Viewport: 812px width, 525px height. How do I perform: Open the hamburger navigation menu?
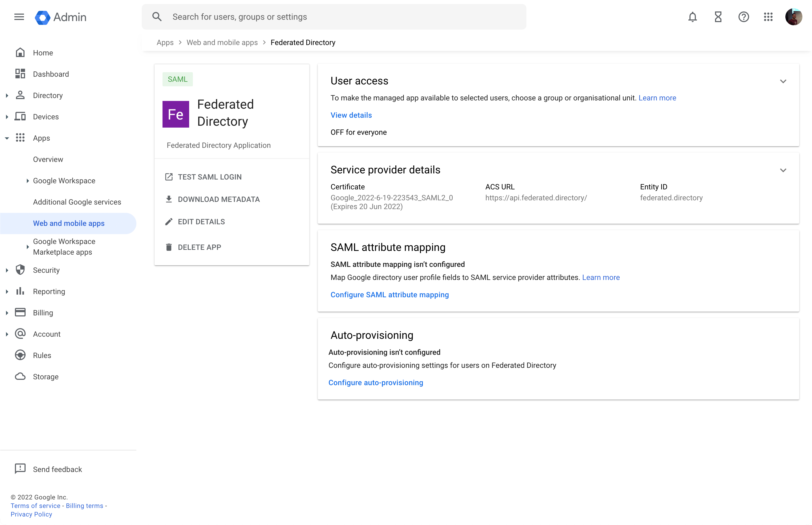(x=19, y=17)
